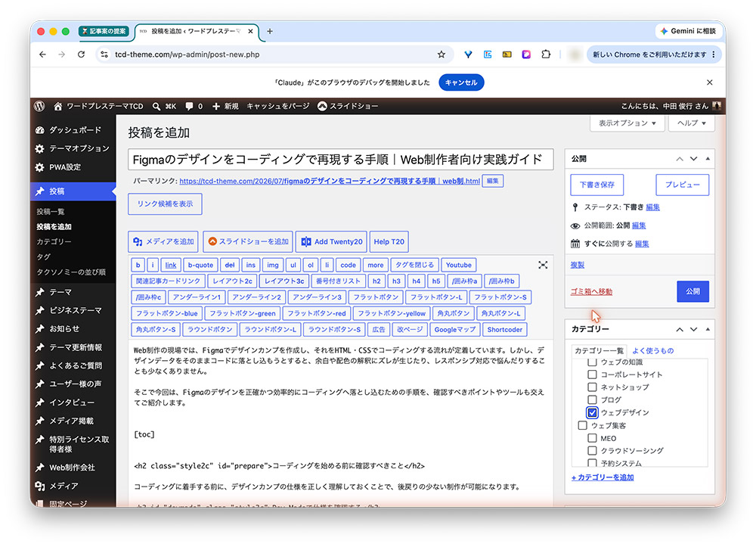Click the post title input field
This screenshot has height=547, width=756.
pos(340,159)
